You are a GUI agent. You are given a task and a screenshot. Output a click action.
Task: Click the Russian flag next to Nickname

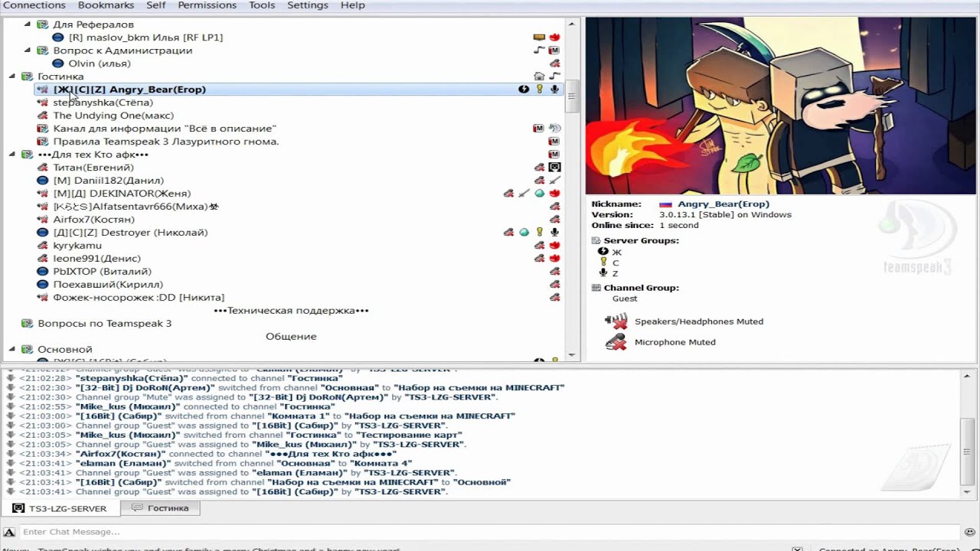click(x=665, y=204)
